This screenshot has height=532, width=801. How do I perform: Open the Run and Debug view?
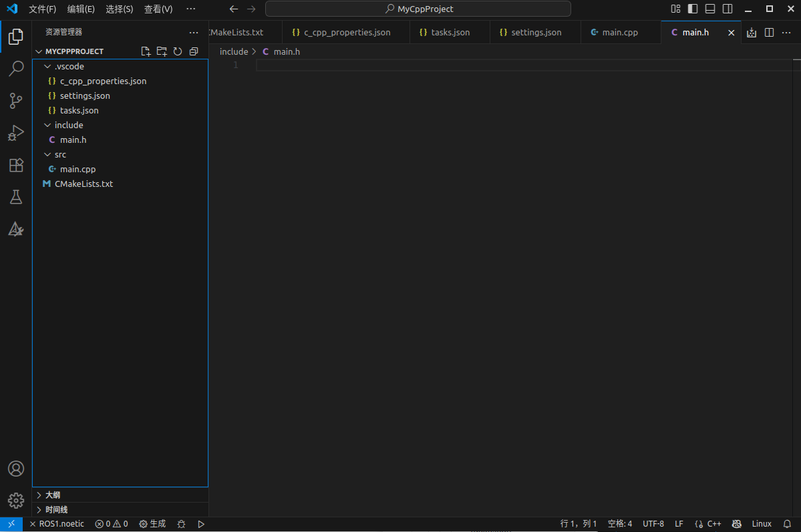[16, 133]
